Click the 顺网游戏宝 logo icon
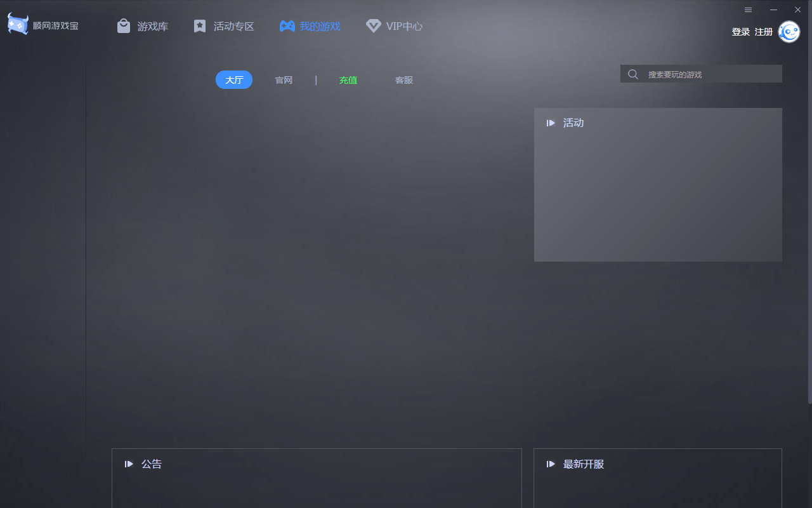The width and height of the screenshot is (812, 508). (x=17, y=24)
